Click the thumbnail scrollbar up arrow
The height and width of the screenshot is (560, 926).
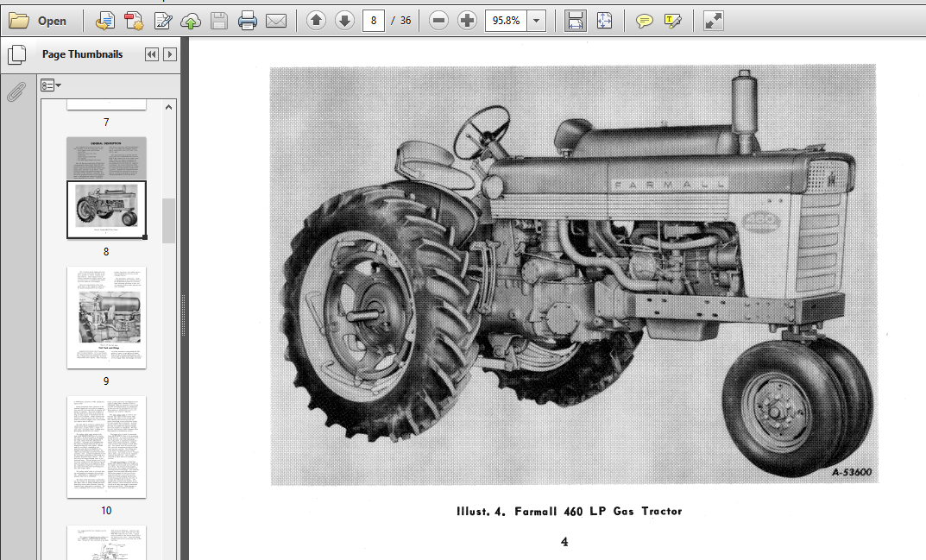click(169, 108)
